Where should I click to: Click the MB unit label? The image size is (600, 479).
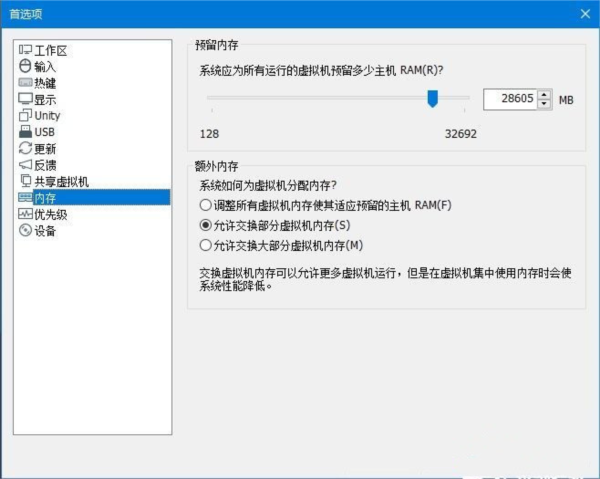(566, 100)
